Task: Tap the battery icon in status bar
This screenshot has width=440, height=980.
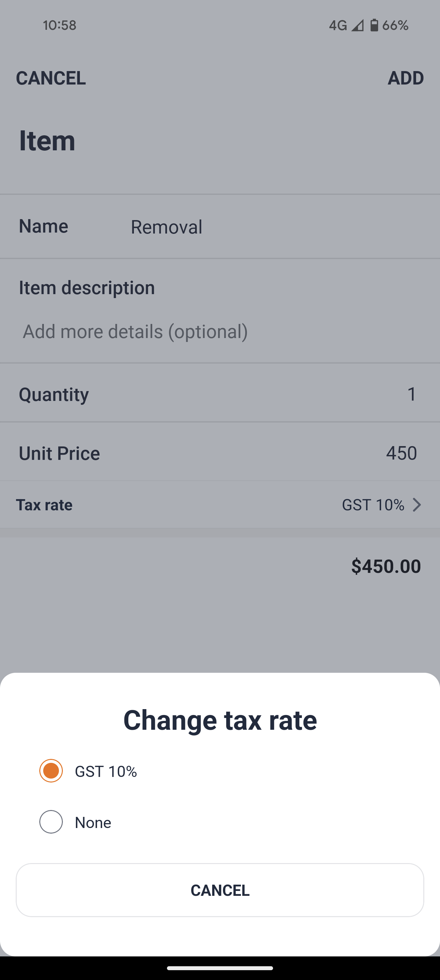Action: point(374,25)
